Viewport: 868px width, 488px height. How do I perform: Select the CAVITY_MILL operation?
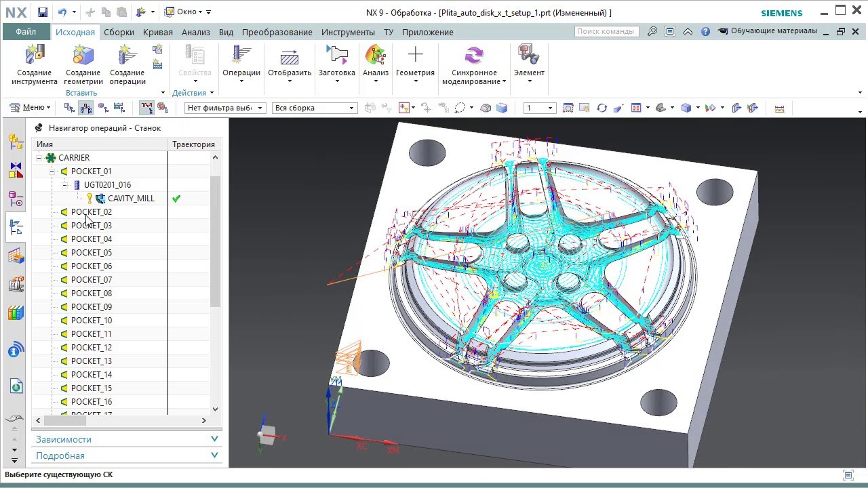coord(131,198)
